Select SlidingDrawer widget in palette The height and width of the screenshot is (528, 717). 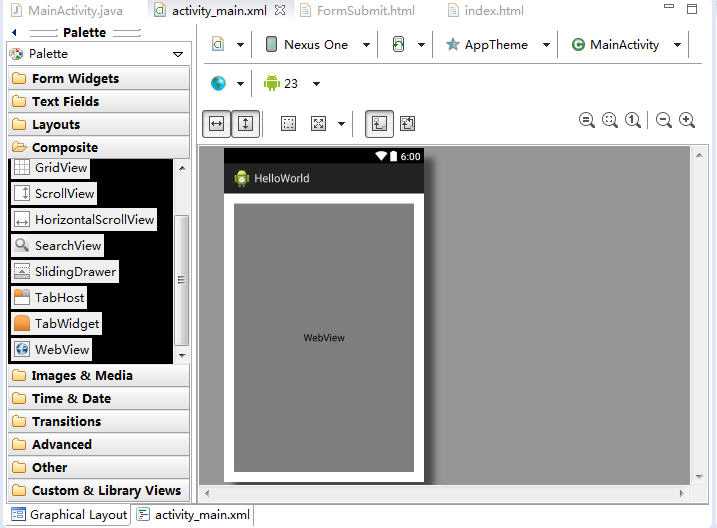pyautogui.click(x=64, y=272)
